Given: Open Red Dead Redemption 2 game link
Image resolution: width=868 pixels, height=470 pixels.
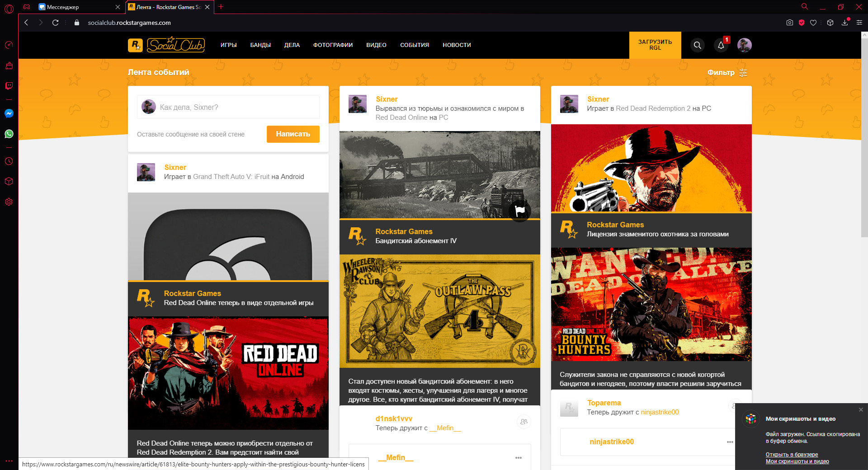Looking at the screenshot, I should click(x=653, y=108).
